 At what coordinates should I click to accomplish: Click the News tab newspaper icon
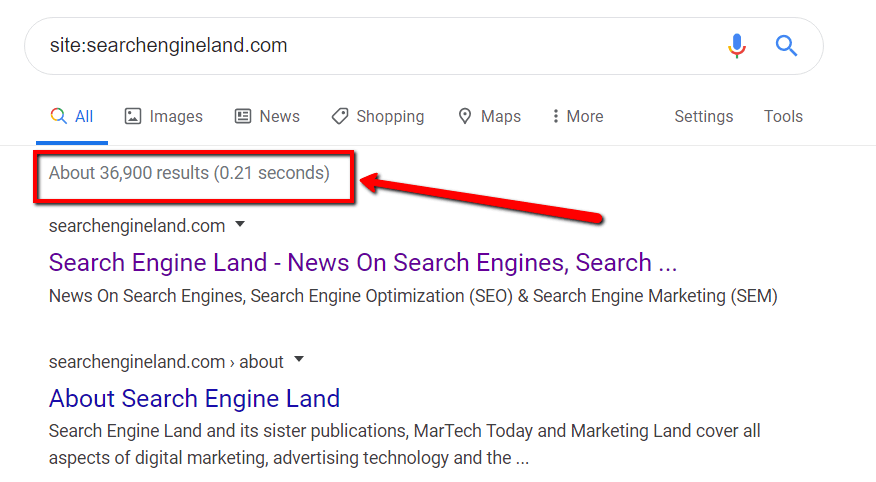(x=243, y=116)
